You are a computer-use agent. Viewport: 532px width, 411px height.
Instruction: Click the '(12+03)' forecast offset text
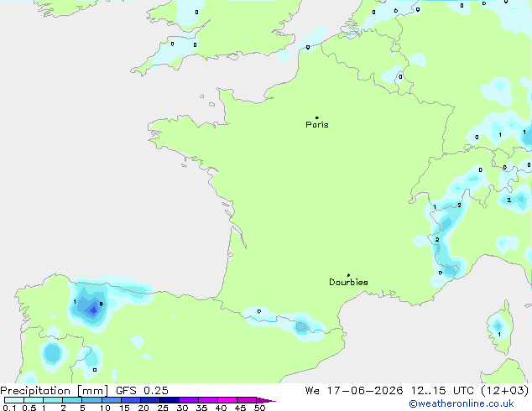pos(505,391)
